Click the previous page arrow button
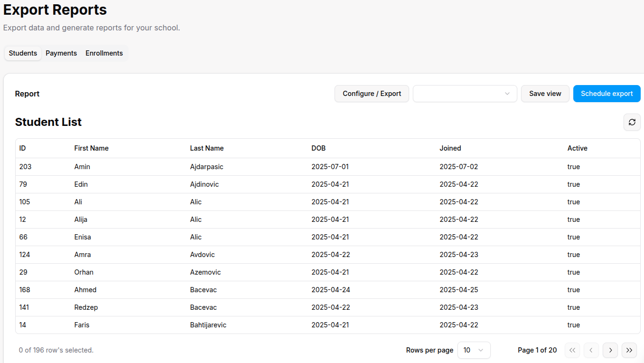The height and width of the screenshot is (363, 644). pos(591,350)
